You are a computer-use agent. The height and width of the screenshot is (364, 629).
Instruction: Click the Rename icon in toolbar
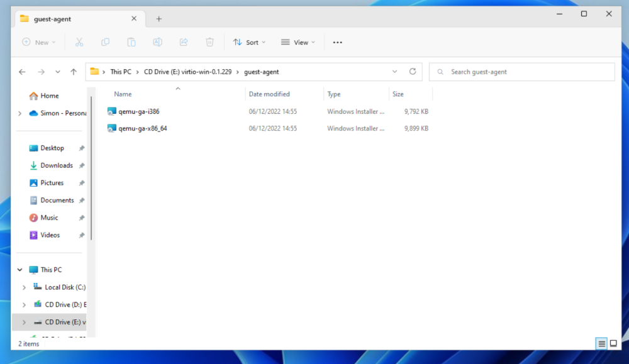[x=157, y=42]
